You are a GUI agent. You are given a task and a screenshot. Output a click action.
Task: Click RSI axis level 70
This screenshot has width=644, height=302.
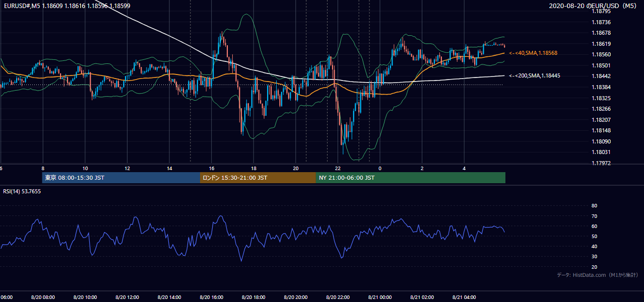594,216
